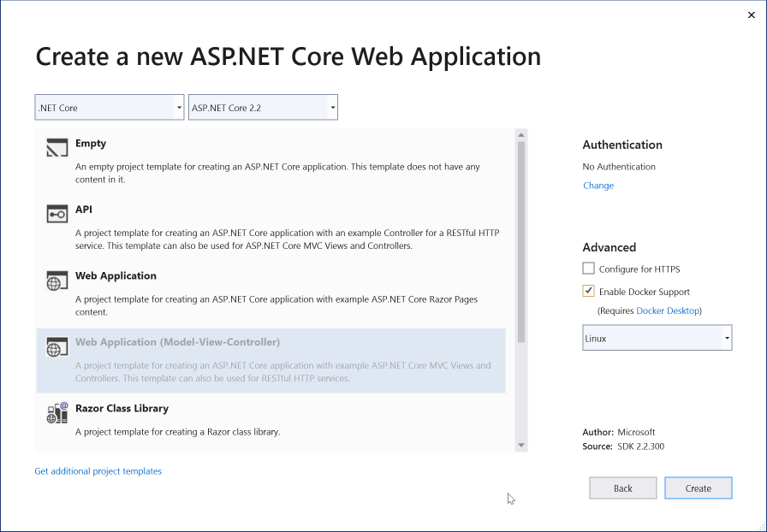Open the Linux Docker OS dropdown
This screenshot has height=532, width=767.
(657, 338)
